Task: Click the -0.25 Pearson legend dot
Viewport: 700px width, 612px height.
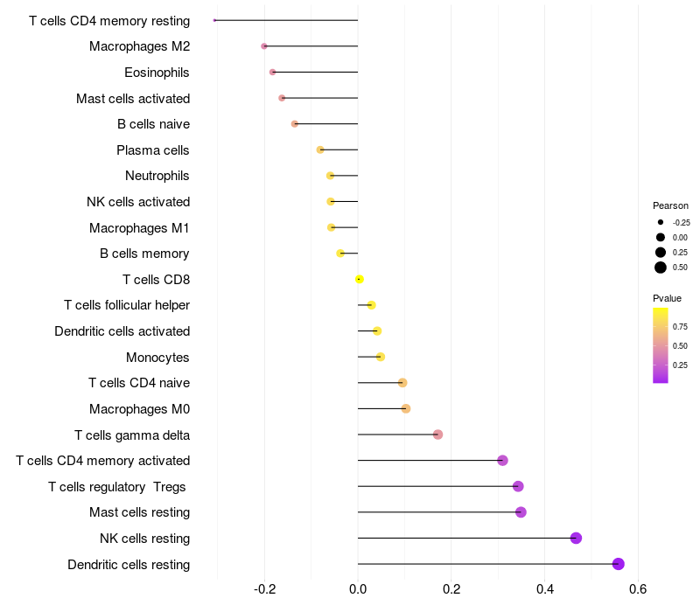Action: pos(661,222)
